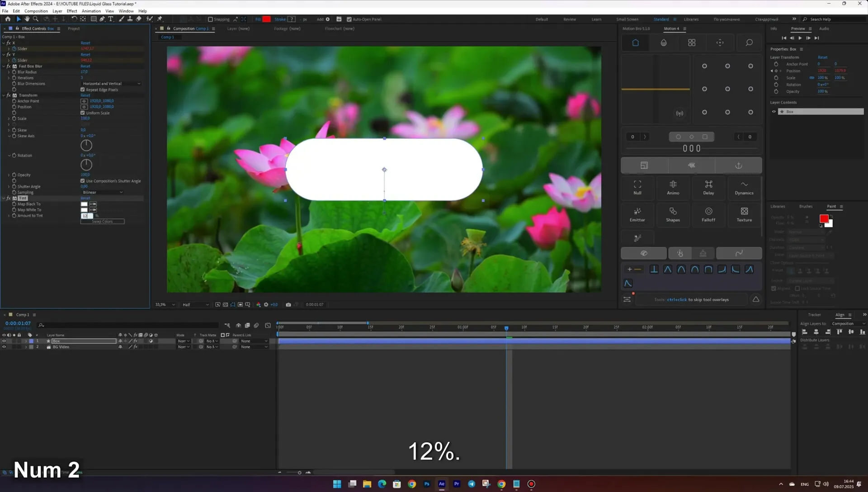Screen dimensions: 868x492
Task: Toggle the Snapping checkbox
Action: (x=210, y=19)
